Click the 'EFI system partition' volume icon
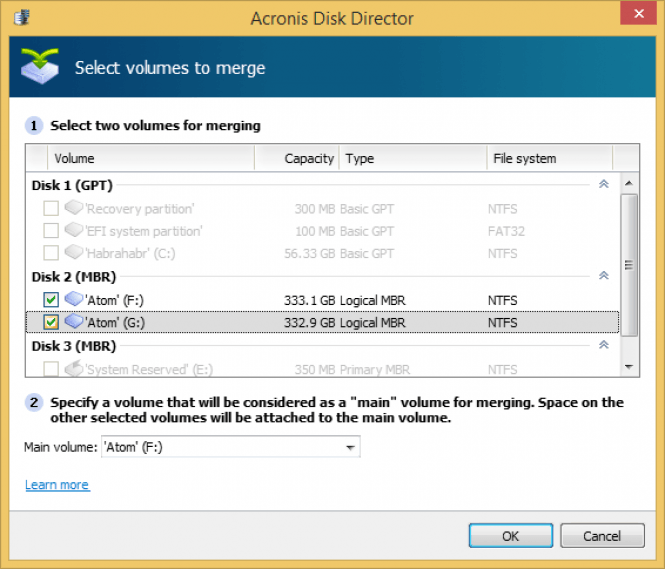This screenshot has width=665, height=569. point(74,230)
